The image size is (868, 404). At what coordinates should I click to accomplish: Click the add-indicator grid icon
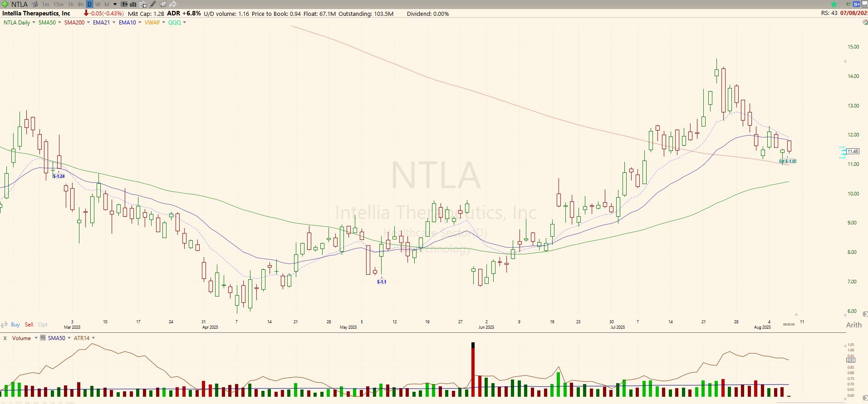(x=143, y=4)
